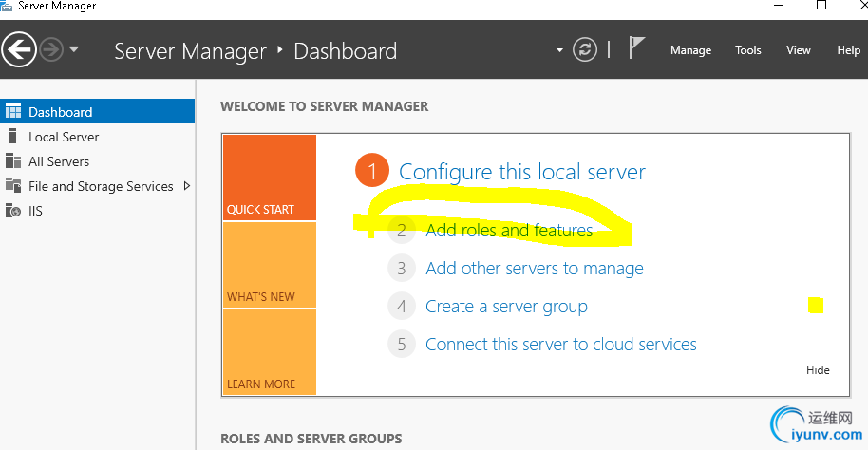868x450 pixels.
Task: Click the orange step 1 circle
Action: pyautogui.click(x=372, y=171)
